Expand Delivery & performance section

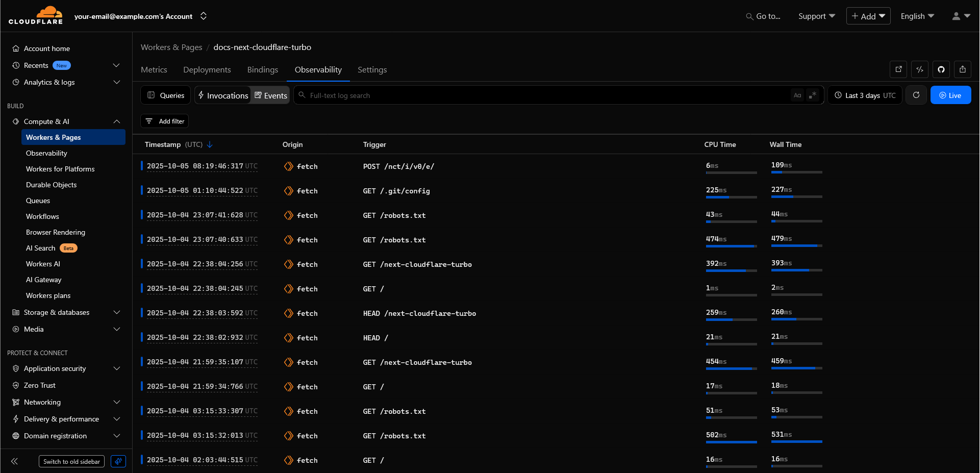(116, 419)
